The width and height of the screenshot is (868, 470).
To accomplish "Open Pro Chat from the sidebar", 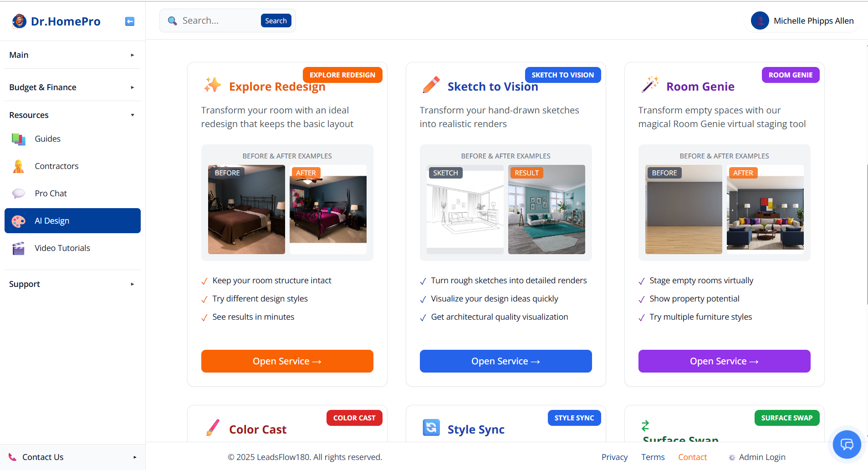I will (51, 194).
